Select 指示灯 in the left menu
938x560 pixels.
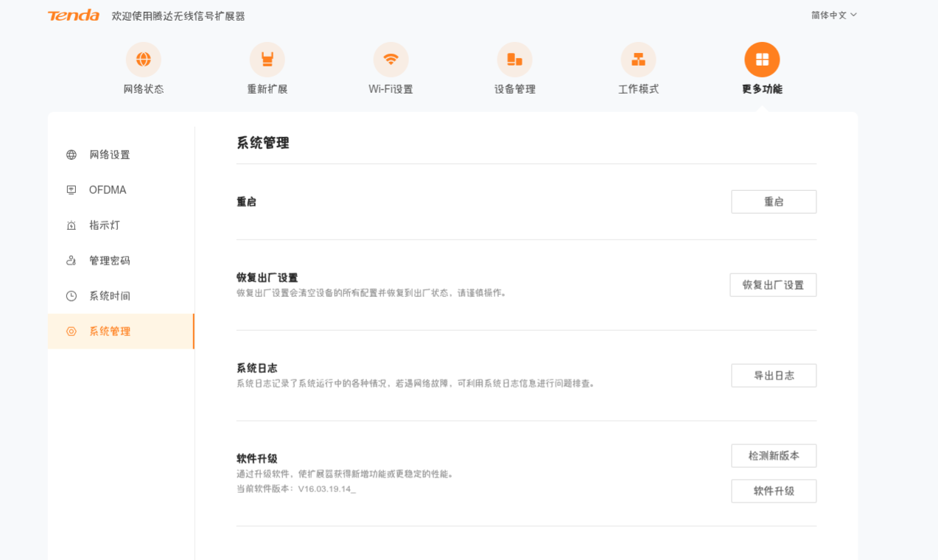coord(105,225)
